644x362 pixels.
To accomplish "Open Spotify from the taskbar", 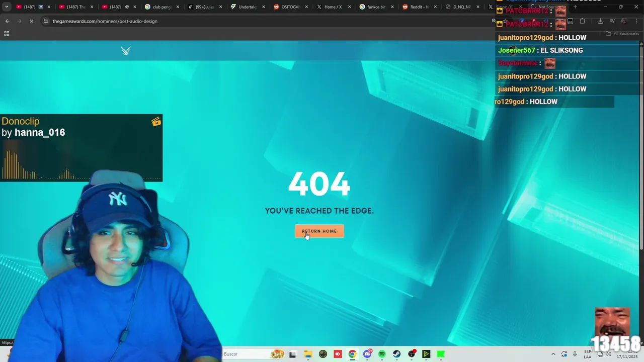I will pos(382,354).
